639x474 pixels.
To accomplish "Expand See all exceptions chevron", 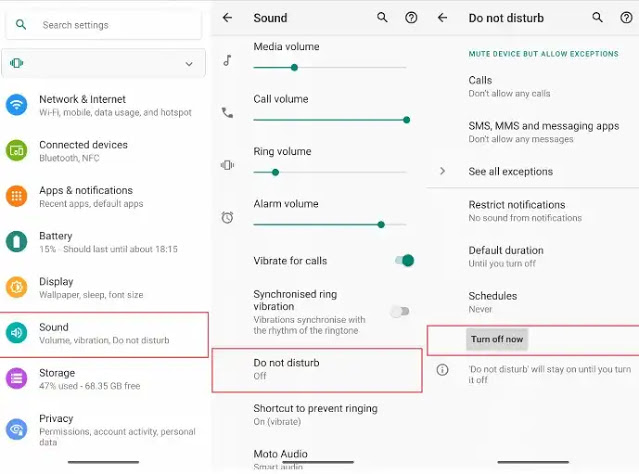I will (x=443, y=172).
